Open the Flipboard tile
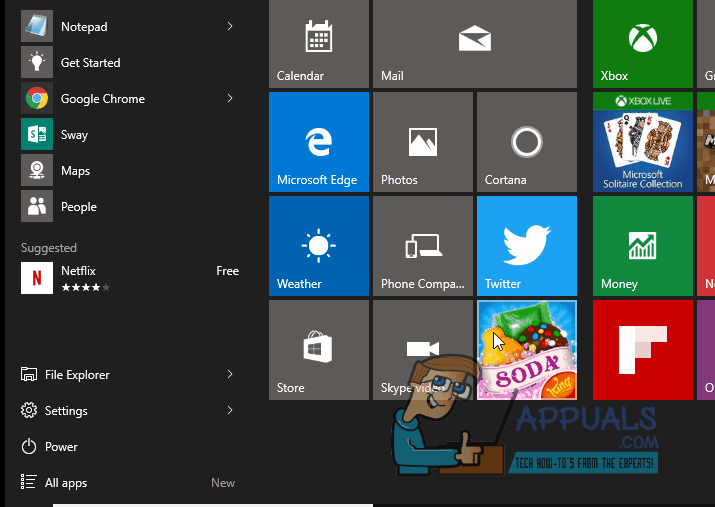Viewport: 715px width, 507px height. pyautogui.click(x=642, y=350)
